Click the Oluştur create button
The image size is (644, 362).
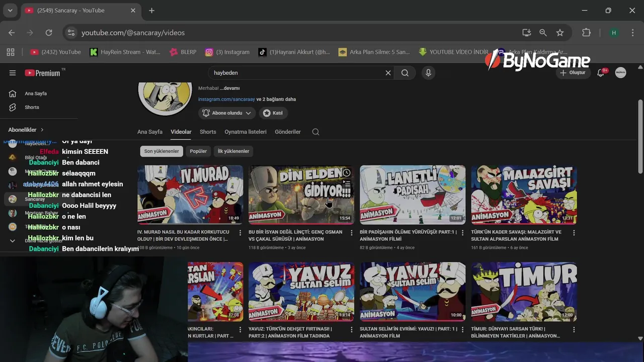[x=573, y=73]
